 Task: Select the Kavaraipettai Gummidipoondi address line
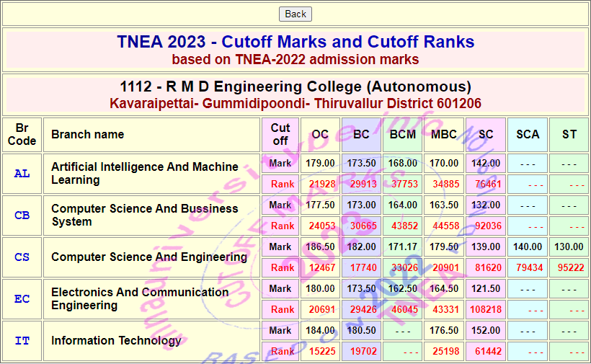point(295,103)
